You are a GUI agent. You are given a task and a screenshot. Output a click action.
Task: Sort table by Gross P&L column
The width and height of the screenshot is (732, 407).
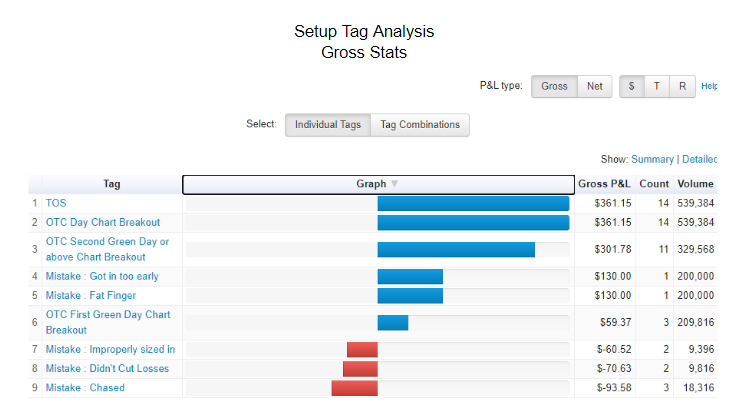pyautogui.click(x=604, y=184)
